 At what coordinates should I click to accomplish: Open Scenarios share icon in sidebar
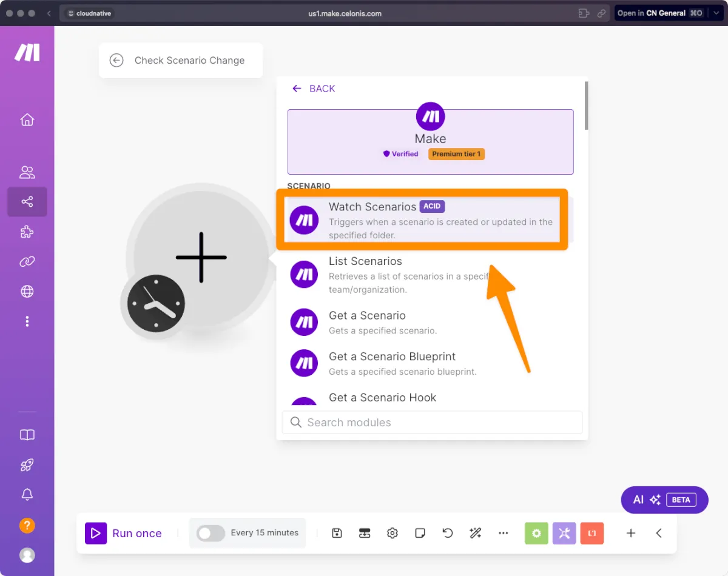click(27, 202)
